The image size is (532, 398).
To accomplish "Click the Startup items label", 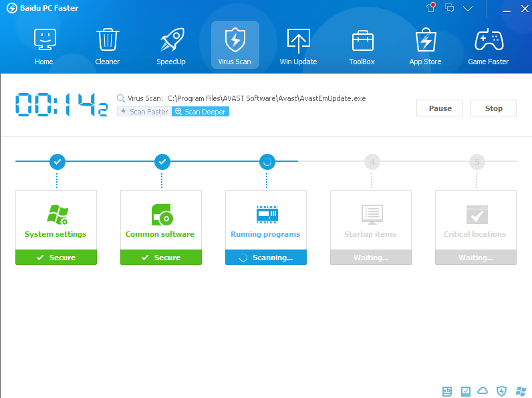I will pos(370,234).
